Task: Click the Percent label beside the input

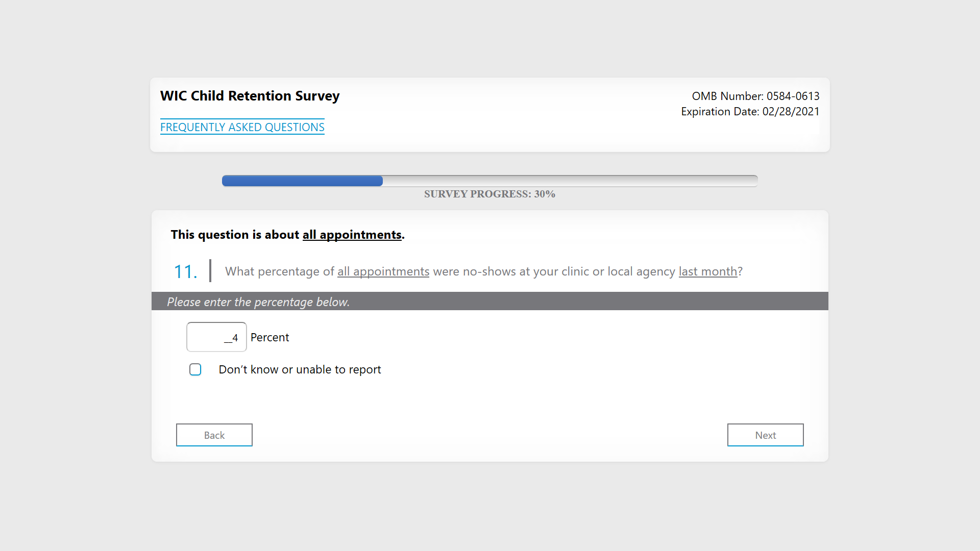Action: [269, 337]
